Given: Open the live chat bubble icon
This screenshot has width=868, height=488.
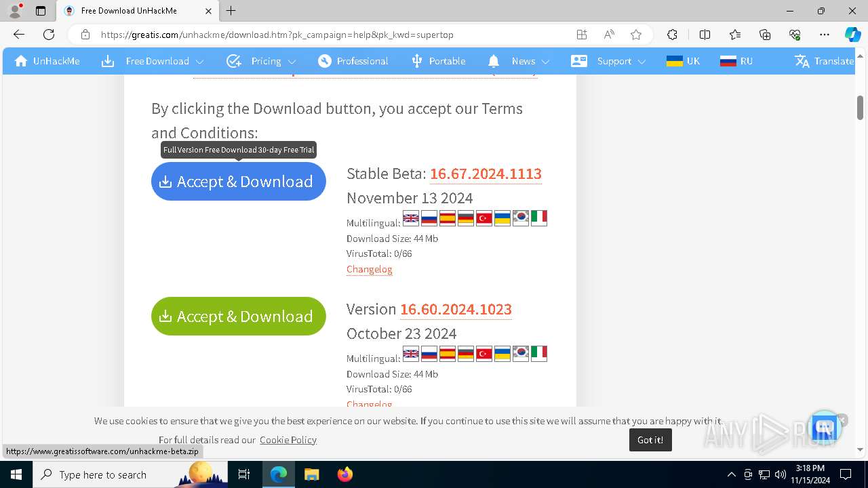Looking at the screenshot, I should (825, 426).
